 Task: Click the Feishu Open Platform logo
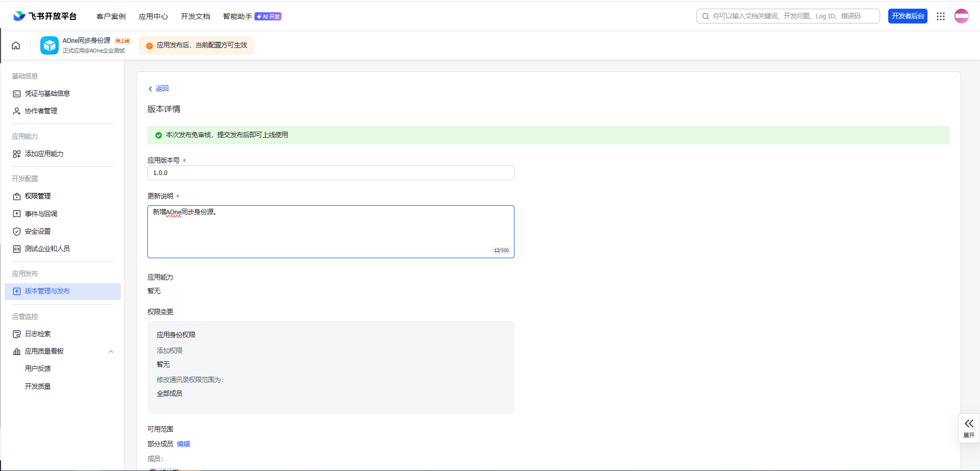(45, 16)
